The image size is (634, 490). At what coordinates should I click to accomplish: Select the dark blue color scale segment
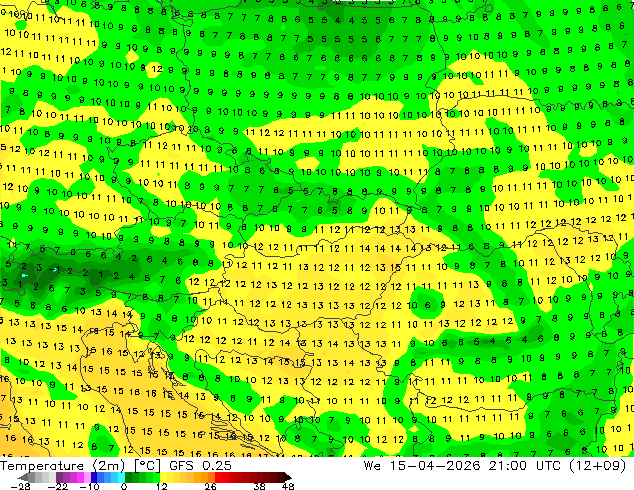click(x=94, y=477)
